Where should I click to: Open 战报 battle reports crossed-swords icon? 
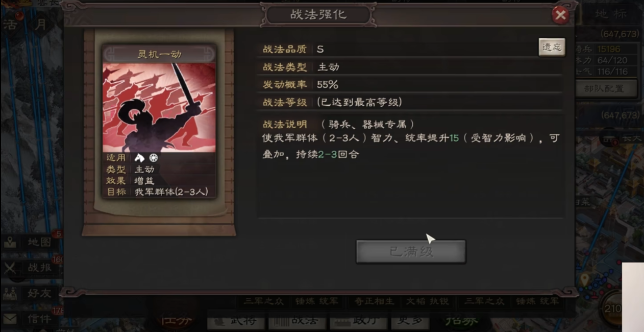(x=32, y=267)
